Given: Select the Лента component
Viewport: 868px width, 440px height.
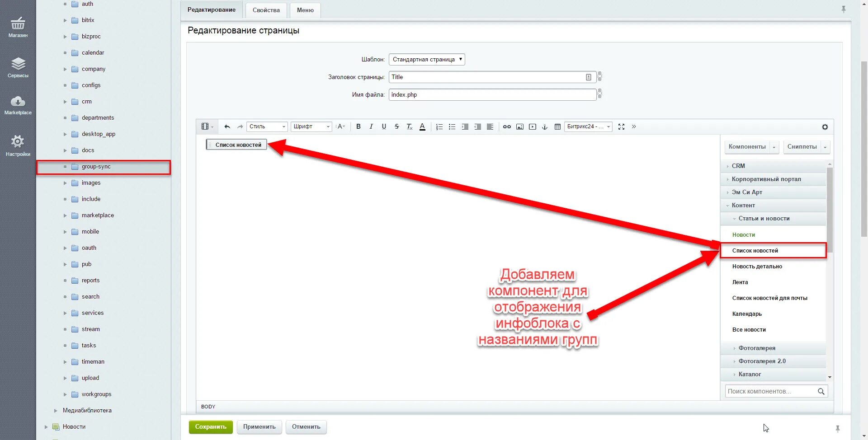Looking at the screenshot, I should 740,282.
